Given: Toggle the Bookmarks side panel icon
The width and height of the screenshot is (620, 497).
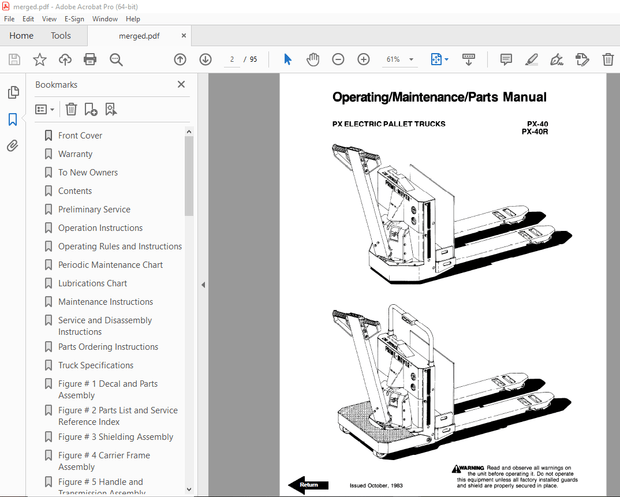Looking at the screenshot, I should tap(13, 119).
